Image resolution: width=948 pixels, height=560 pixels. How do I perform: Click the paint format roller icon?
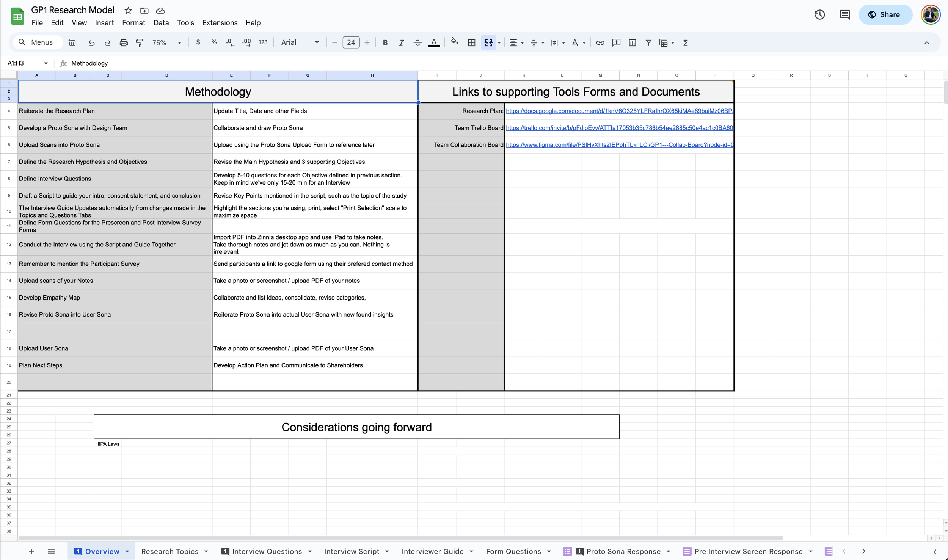(140, 42)
